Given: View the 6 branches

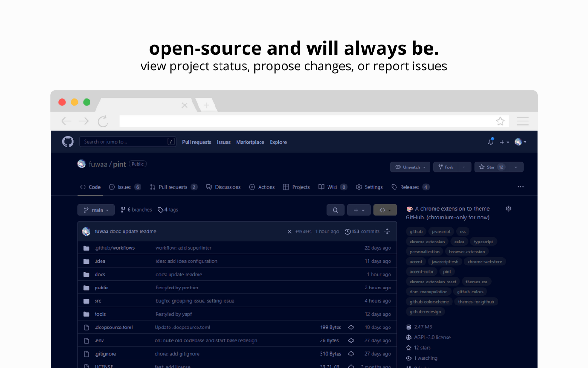Looking at the screenshot, I should click(x=136, y=210).
